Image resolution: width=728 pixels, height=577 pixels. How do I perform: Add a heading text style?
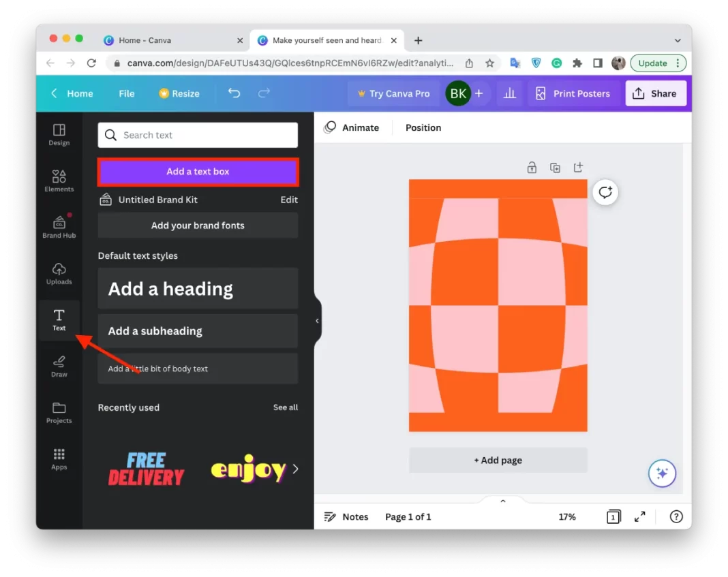[x=198, y=288]
